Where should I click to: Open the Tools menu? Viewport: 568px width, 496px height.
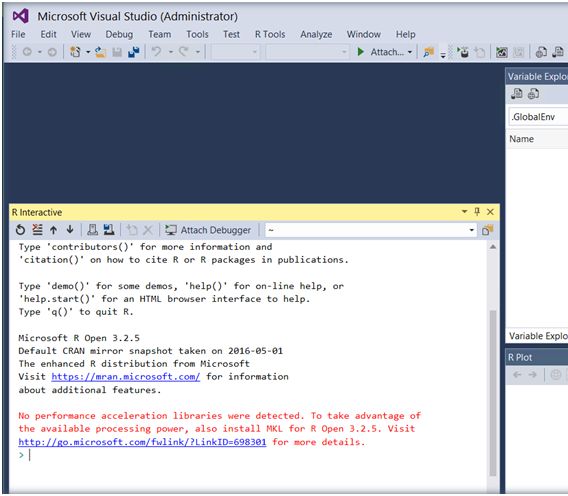coord(197,34)
